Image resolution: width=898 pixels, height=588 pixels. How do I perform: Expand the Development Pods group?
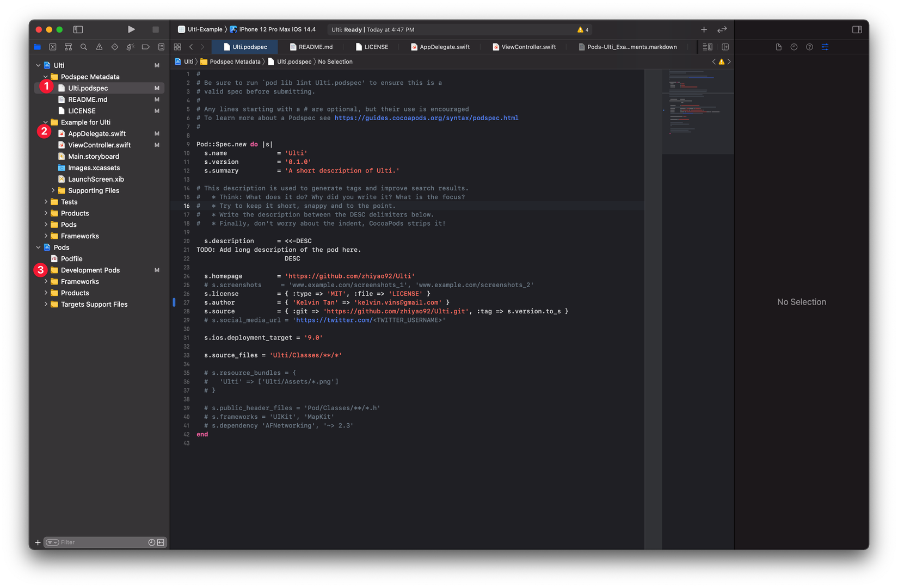(46, 270)
